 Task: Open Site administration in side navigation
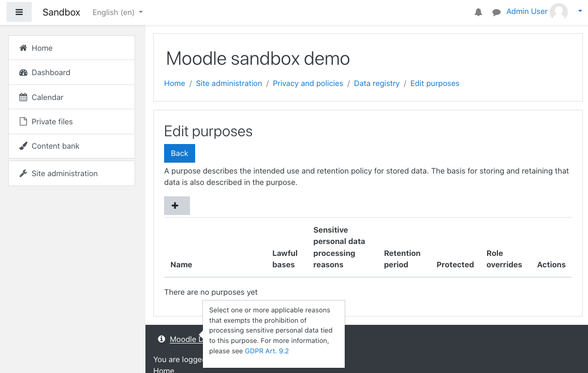click(x=71, y=174)
